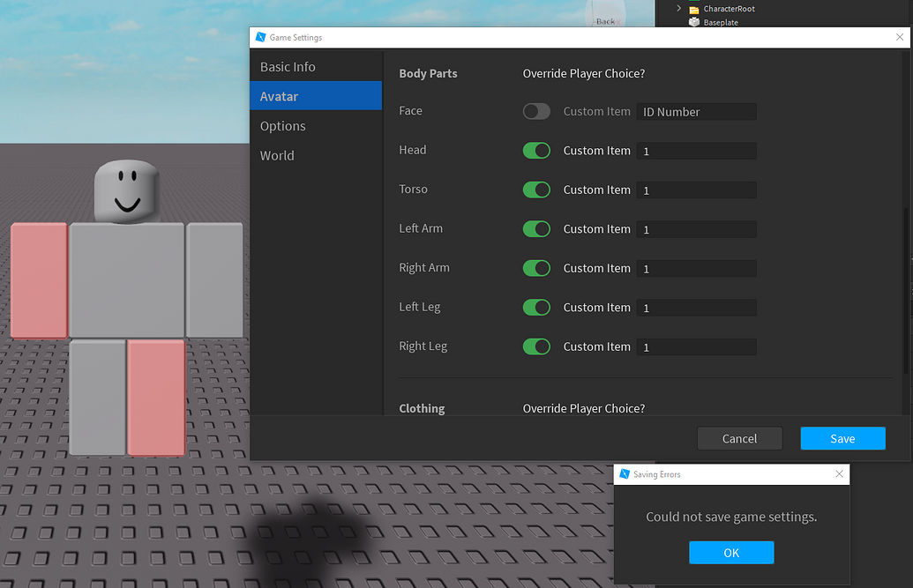Click the CharacterRoot folder icon in the Explorer
Viewport: 913px width, 588px height.
point(694,9)
